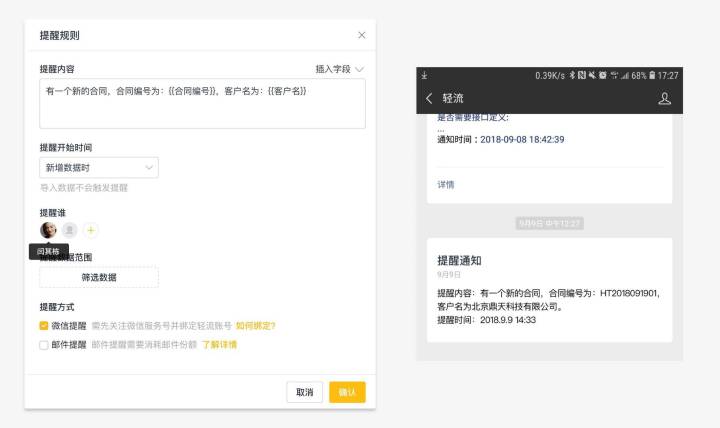Image resolution: width=720 pixels, height=428 pixels.
Task: Tap the download icon in status bar
Action: 424,75
